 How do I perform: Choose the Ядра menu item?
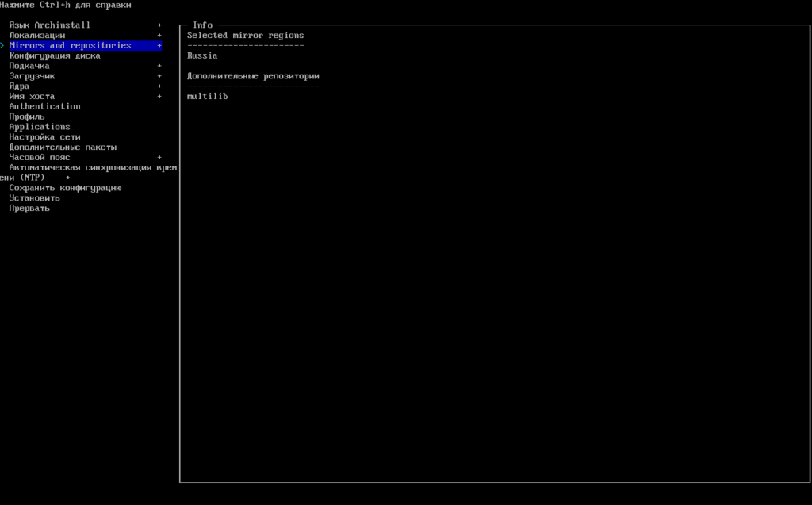(x=19, y=86)
